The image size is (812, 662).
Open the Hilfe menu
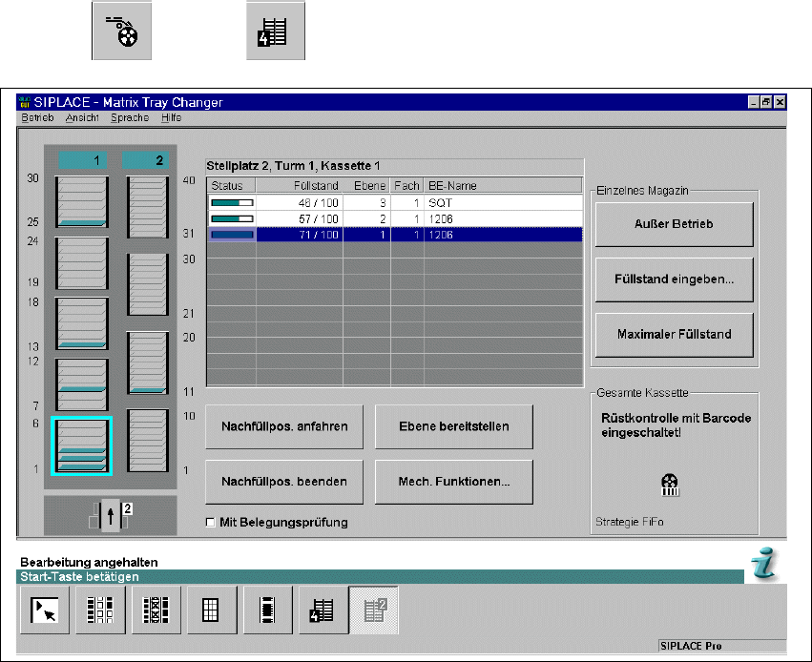pyautogui.click(x=171, y=118)
